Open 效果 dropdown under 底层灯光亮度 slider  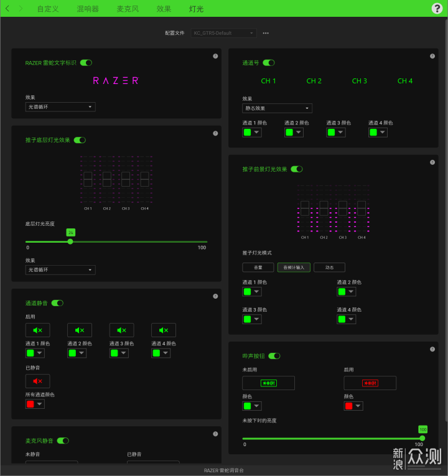tap(60, 270)
